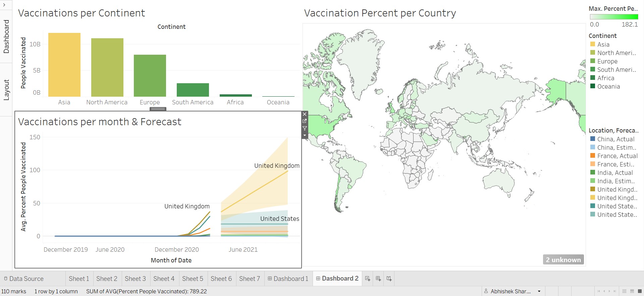Create a New Worksheet
644x296 pixels.
[367, 279]
